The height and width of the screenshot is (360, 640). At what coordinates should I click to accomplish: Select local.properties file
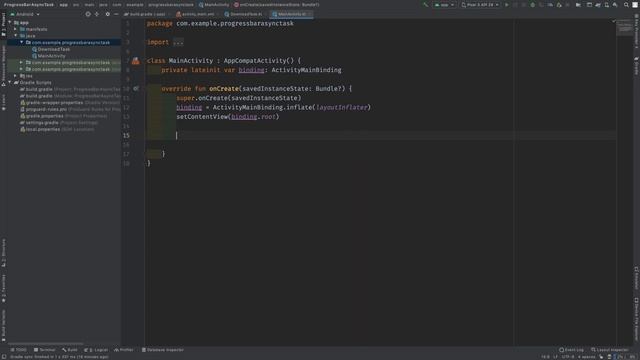57,129
